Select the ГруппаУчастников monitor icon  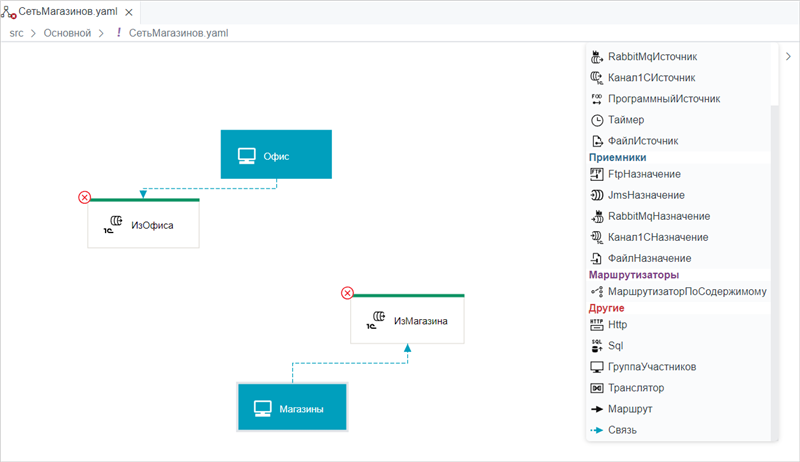point(596,367)
